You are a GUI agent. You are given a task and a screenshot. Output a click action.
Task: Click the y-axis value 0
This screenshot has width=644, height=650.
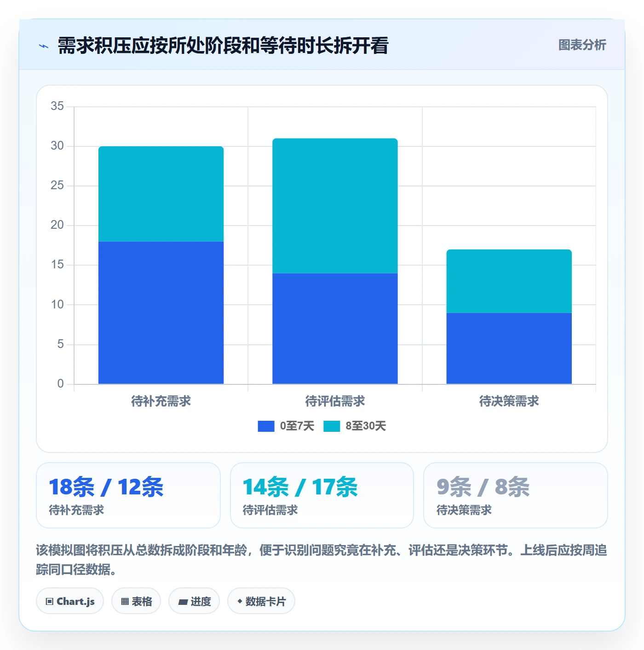(x=61, y=384)
